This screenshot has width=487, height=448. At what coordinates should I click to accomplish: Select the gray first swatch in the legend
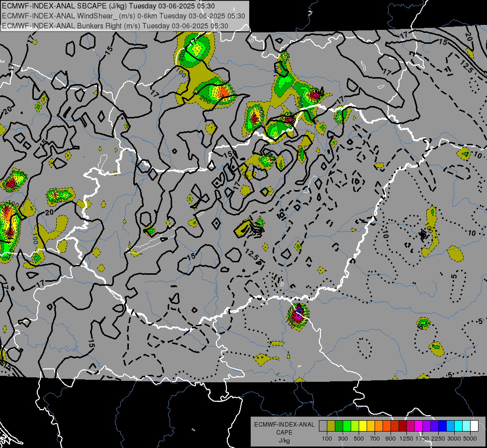[323, 426]
